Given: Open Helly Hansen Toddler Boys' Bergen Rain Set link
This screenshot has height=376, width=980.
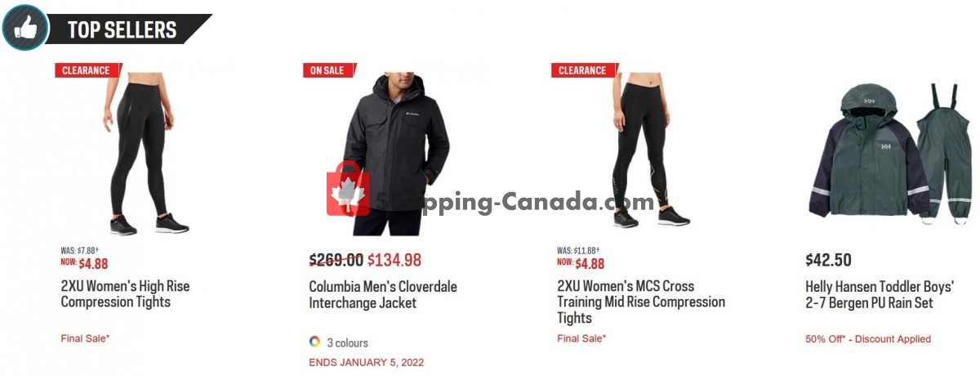Looking at the screenshot, I should point(880,294).
